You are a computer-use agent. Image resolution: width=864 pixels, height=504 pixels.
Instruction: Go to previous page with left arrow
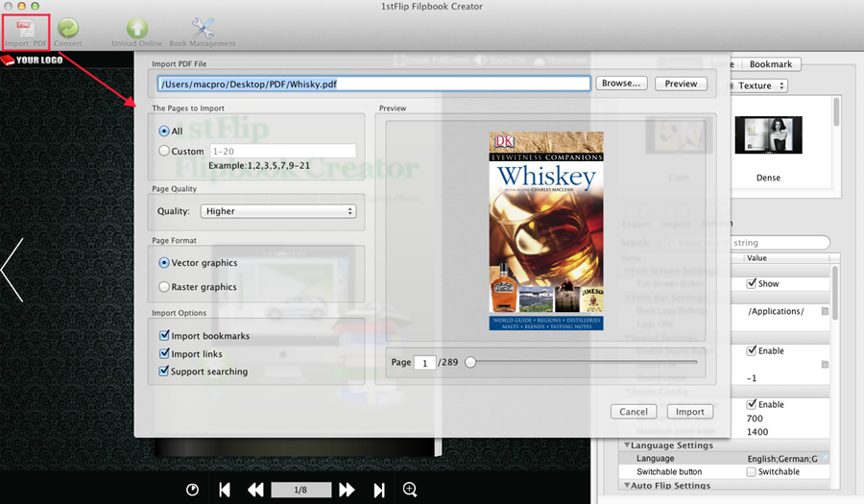coord(12,270)
